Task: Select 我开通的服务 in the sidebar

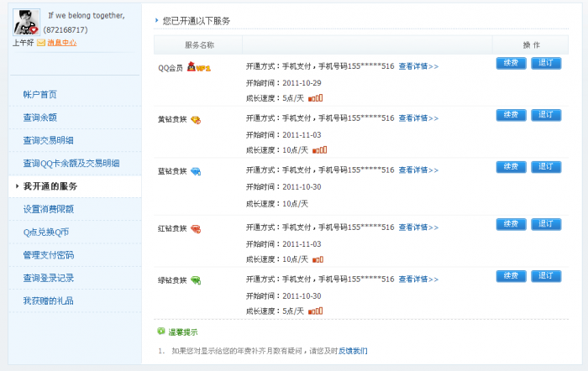Action: coord(50,186)
